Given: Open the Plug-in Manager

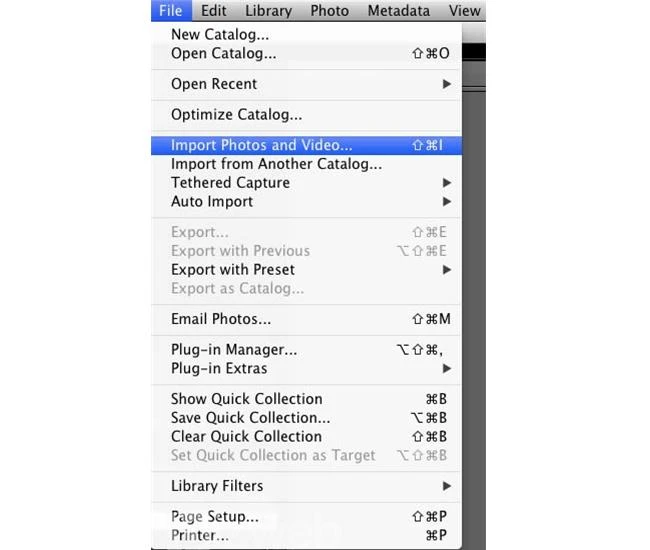Looking at the screenshot, I should pyautogui.click(x=234, y=350).
